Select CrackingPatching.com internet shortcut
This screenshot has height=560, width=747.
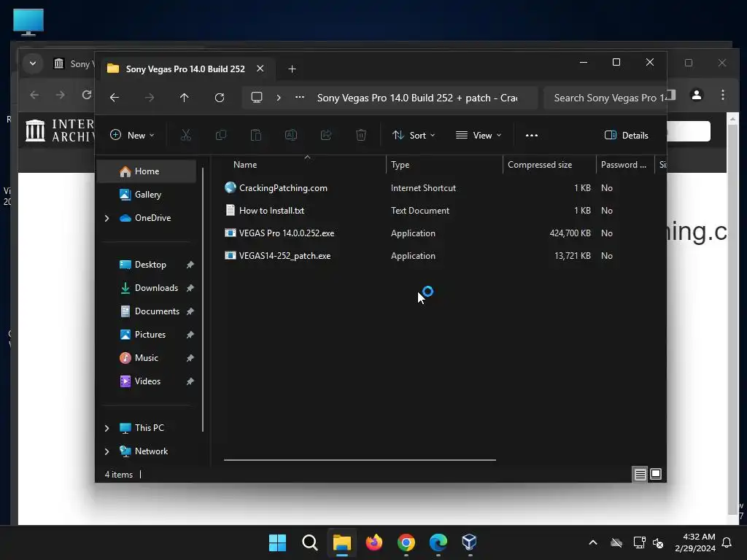(283, 187)
